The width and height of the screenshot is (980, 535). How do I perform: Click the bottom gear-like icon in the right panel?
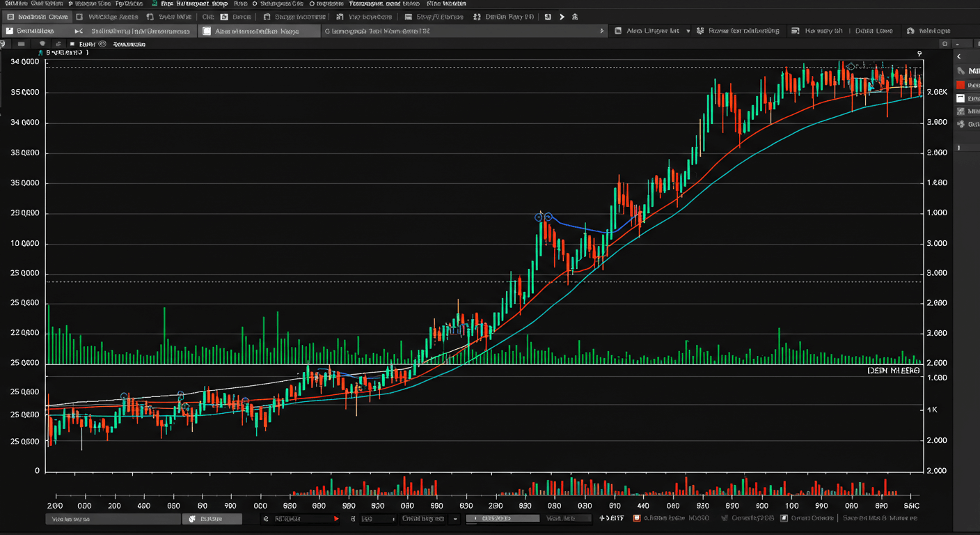[x=961, y=124]
